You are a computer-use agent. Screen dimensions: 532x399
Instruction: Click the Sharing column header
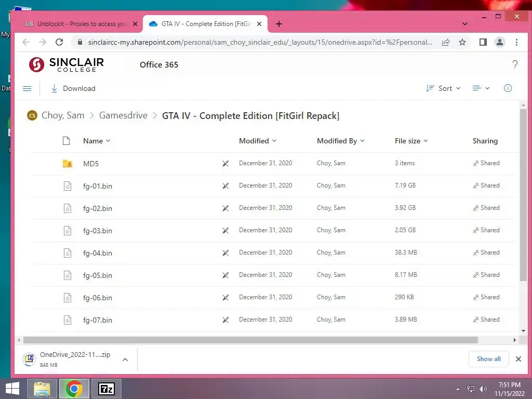point(485,141)
